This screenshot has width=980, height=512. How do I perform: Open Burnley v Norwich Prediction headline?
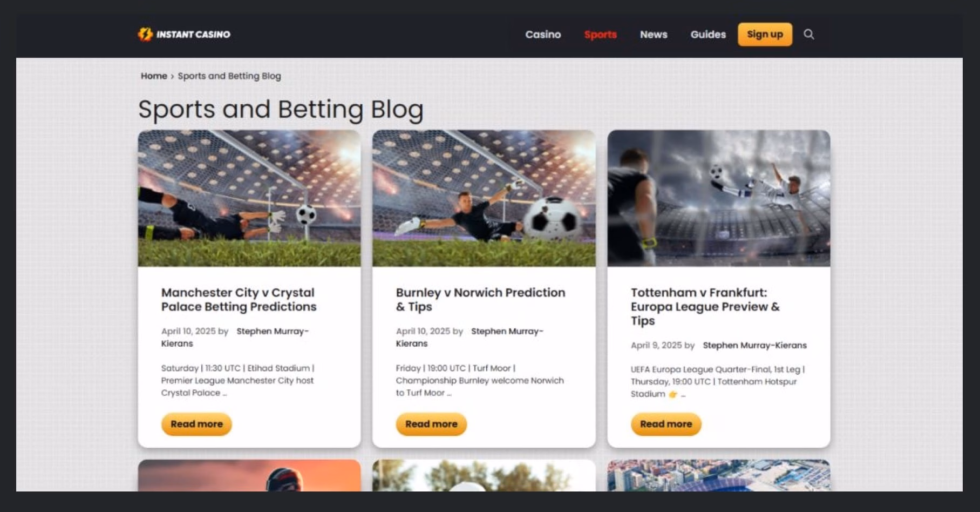click(x=480, y=300)
